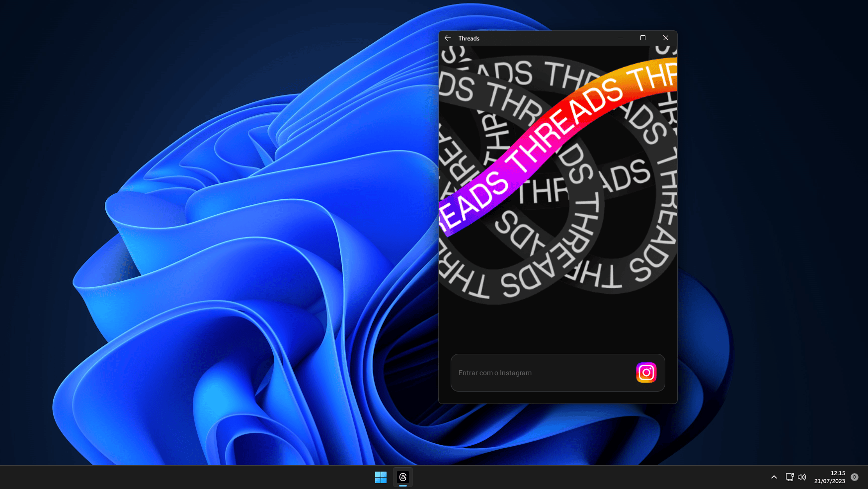Open the notification center badge showing 0
Image resolution: width=868 pixels, height=489 pixels.
(x=855, y=477)
